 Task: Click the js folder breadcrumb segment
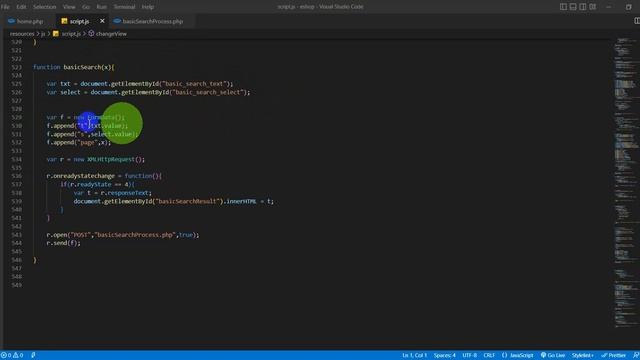pos(43,34)
